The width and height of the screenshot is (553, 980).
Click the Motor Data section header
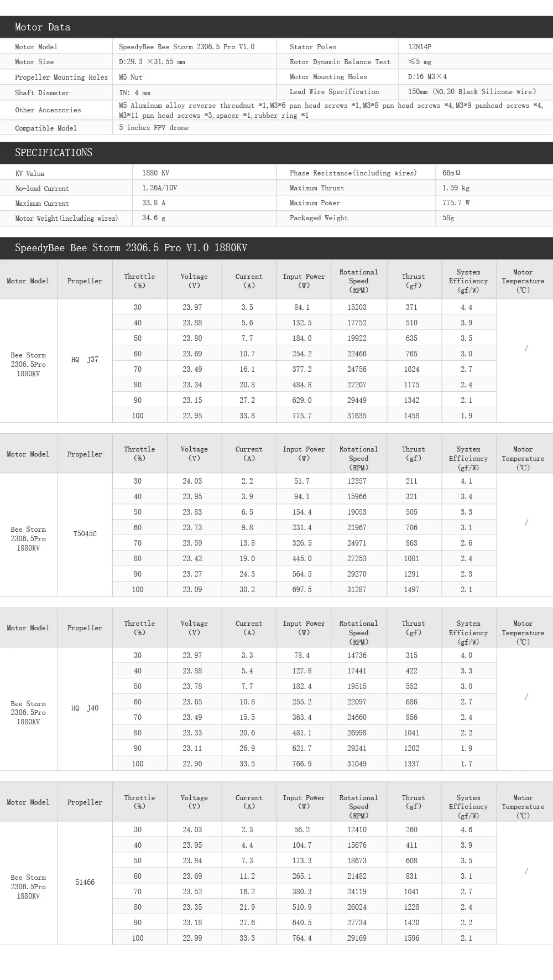click(x=276, y=27)
